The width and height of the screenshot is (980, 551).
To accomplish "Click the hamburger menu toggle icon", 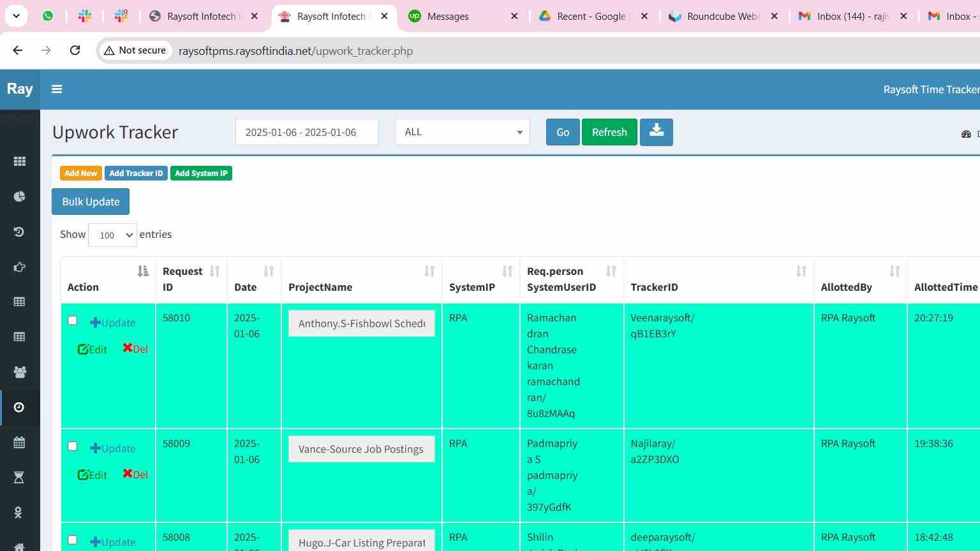I will coord(57,89).
